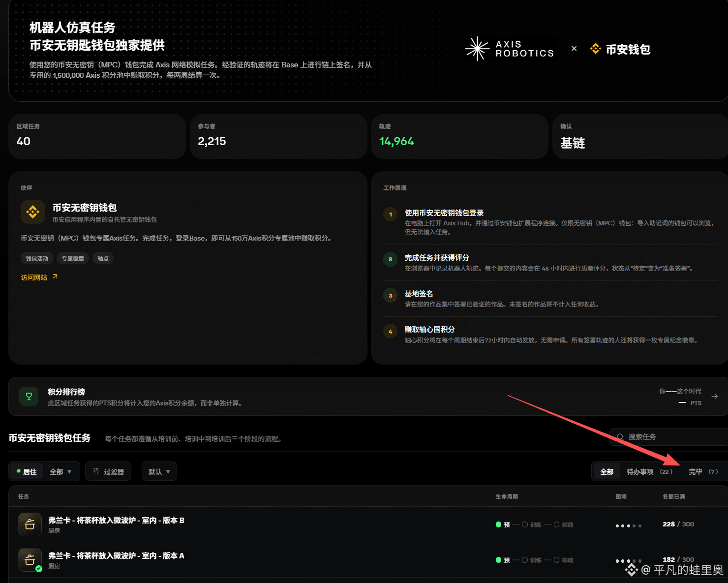Image resolution: width=728 pixels, height=583 pixels.
Task: Switch to the 待办事项 (22) tab
Action: [x=649, y=471]
